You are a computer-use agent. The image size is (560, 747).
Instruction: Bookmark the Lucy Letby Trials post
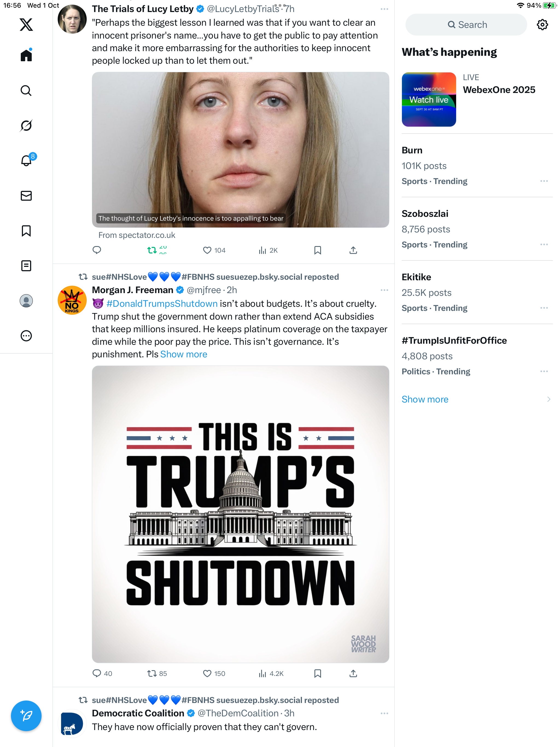tap(317, 250)
